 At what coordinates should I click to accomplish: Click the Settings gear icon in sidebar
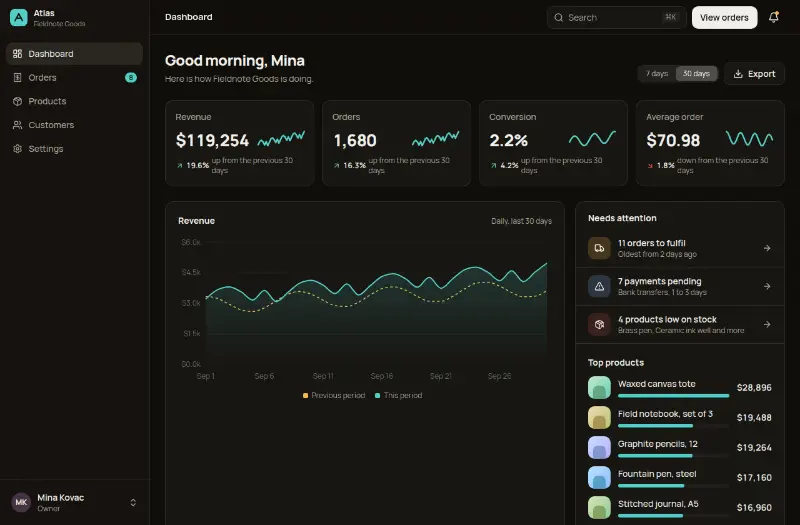pos(17,148)
